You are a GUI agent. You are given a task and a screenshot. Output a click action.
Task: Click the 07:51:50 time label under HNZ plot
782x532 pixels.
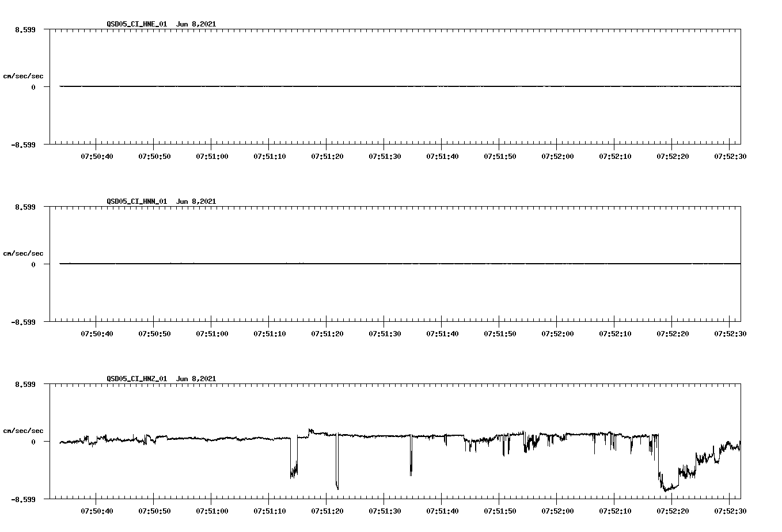pyautogui.click(x=500, y=511)
